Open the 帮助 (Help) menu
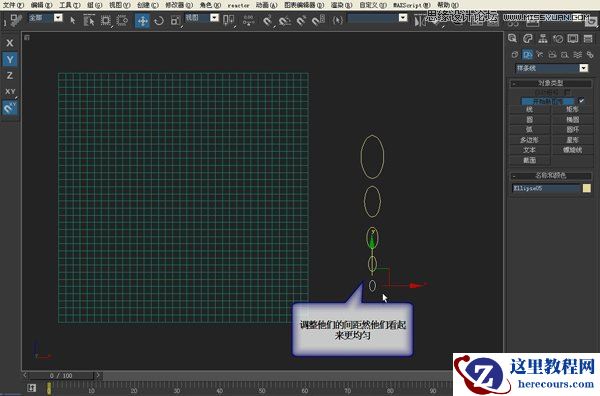This screenshot has width=600, height=396. click(x=448, y=5)
